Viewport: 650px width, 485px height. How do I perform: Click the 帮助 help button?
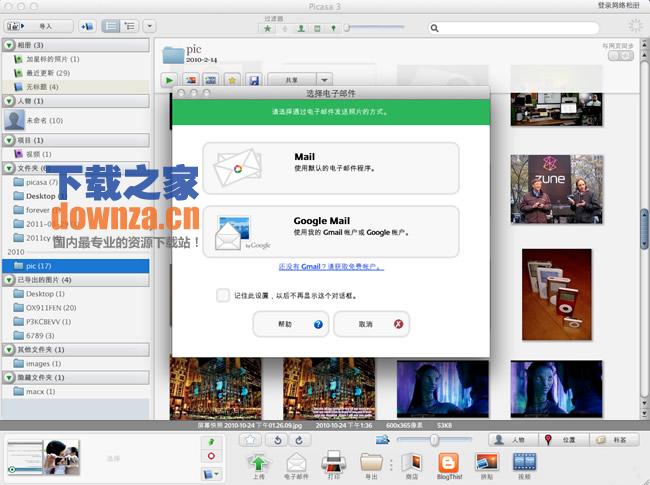[x=291, y=324]
